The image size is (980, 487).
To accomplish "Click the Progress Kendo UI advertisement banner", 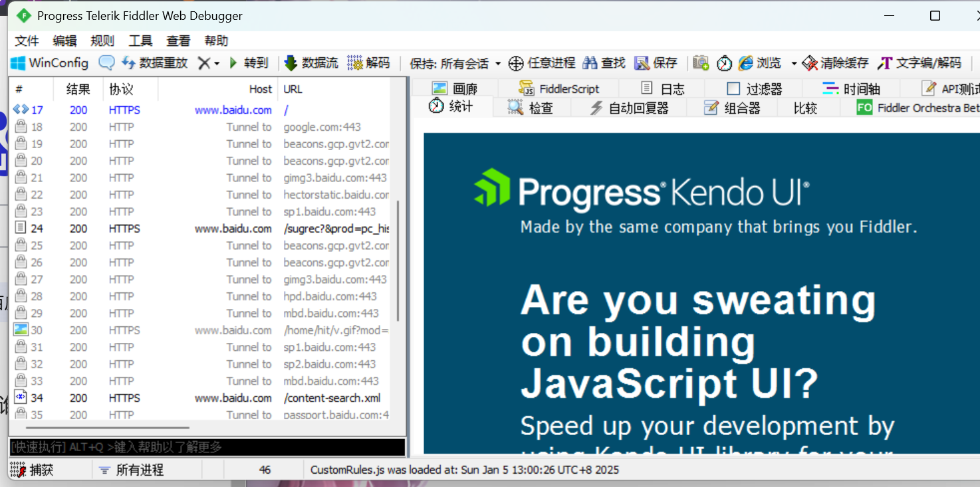I will 701,293.
